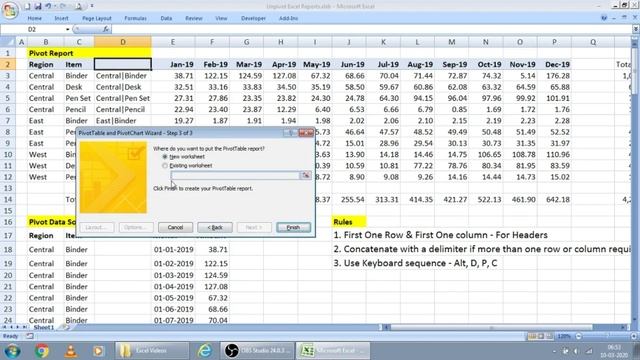640x360 pixels.
Task: Click the Options button in the wizard
Action: click(x=136, y=227)
